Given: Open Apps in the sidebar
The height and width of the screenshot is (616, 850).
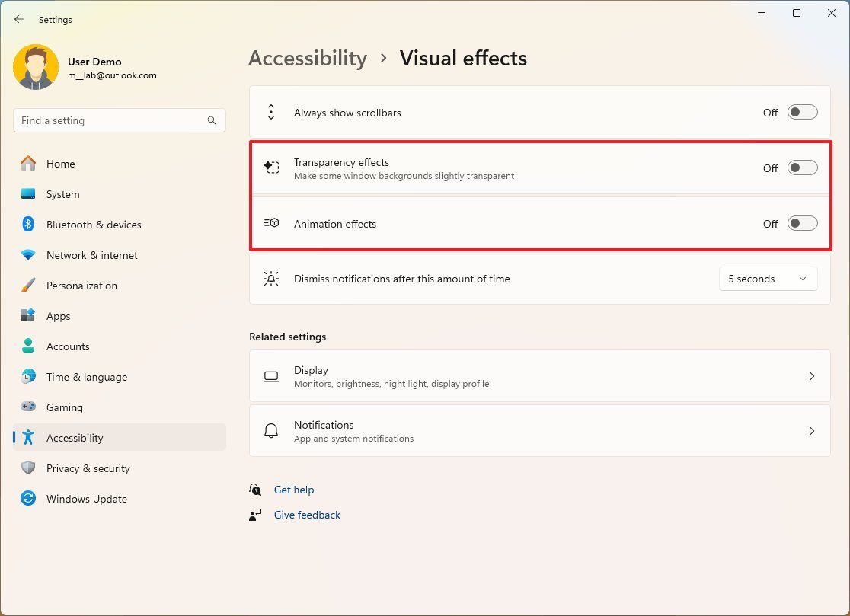Looking at the screenshot, I should point(120,316).
